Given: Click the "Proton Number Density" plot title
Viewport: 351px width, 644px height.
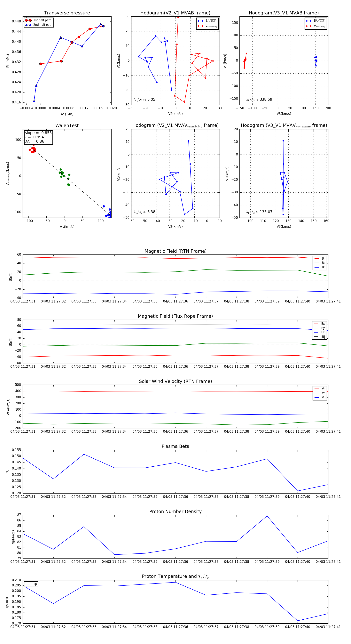Looking at the screenshot, I should (x=175, y=511).
